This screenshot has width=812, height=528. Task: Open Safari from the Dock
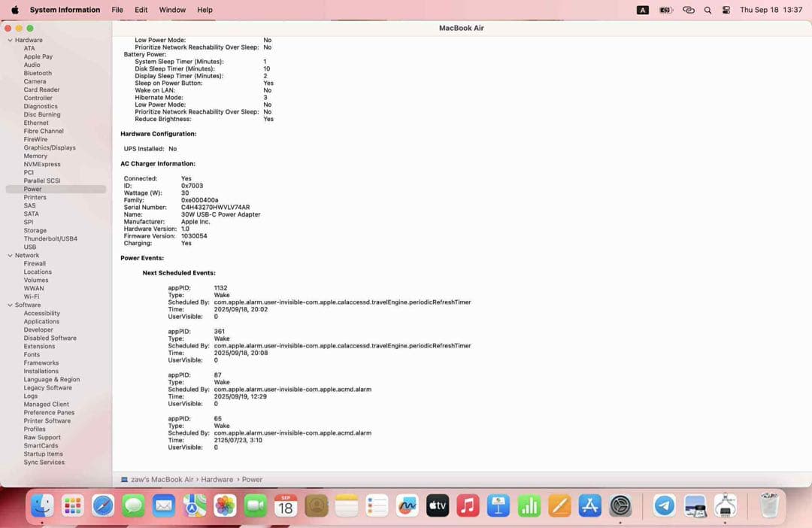(x=103, y=505)
